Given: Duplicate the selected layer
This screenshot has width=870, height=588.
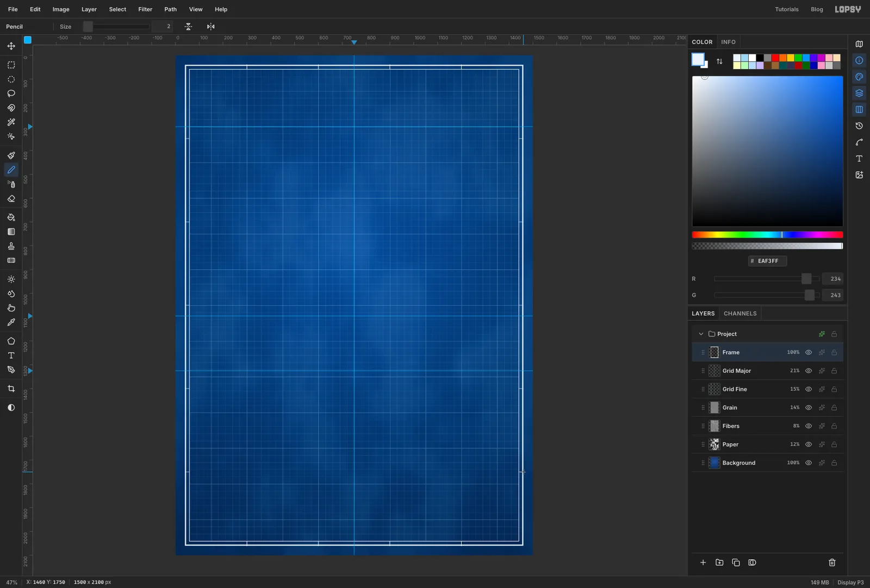Looking at the screenshot, I should 736,562.
